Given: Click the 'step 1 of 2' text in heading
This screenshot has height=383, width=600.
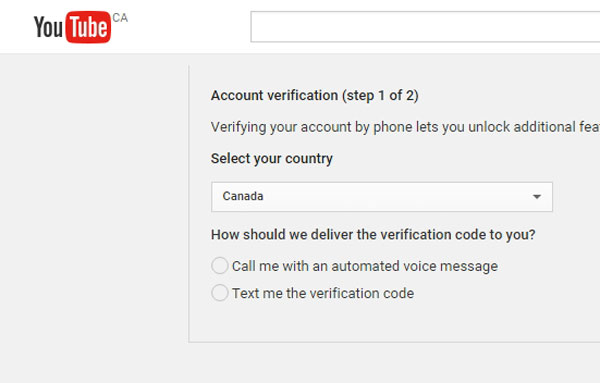Looking at the screenshot, I should tap(378, 95).
